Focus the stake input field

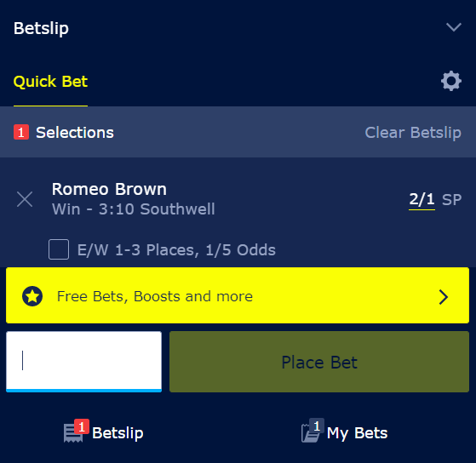[x=83, y=362]
